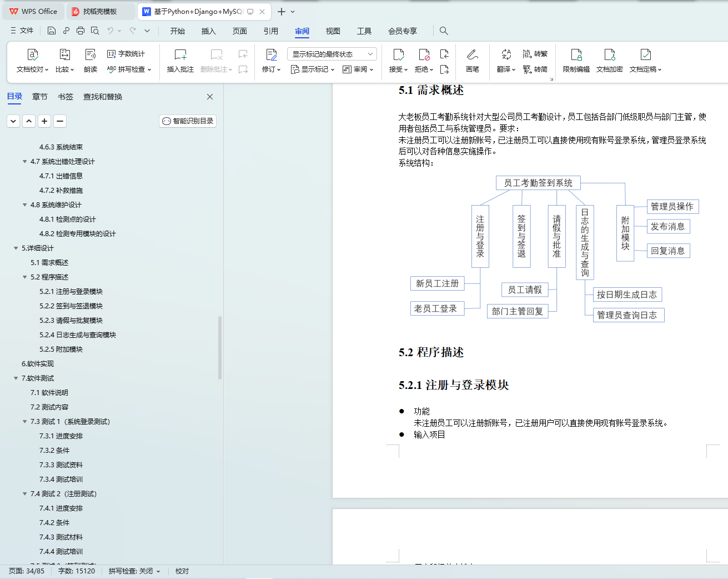This screenshot has width=728, height=579.
Task: Run 拼写检查 spell check
Action: pyautogui.click(x=129, y=69)
